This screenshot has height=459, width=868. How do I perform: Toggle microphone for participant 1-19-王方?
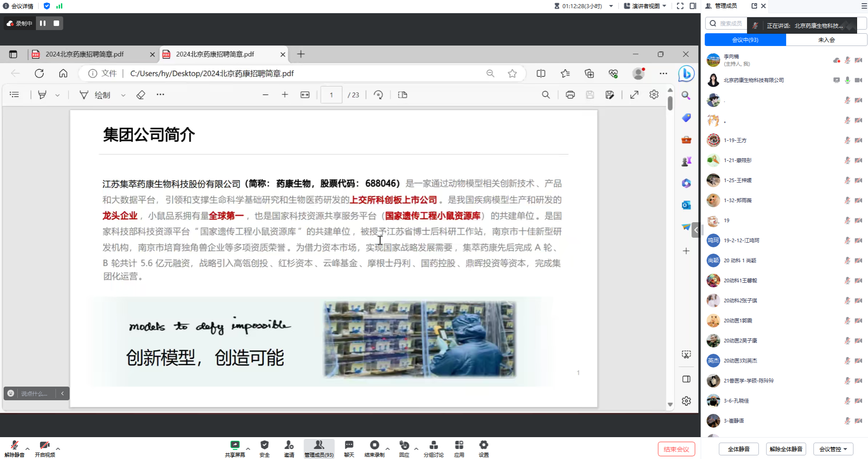[847, 140]
